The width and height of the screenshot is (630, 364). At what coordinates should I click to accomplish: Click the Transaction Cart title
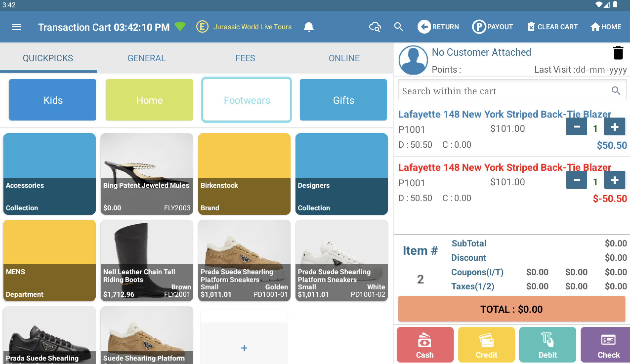(104, 27)
